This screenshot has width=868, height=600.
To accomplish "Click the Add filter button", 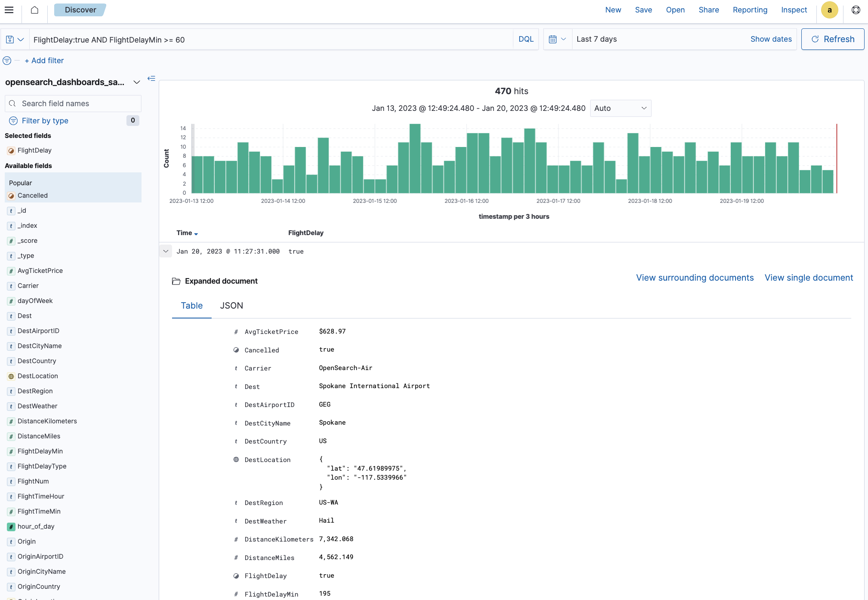I will pos(43,61).
